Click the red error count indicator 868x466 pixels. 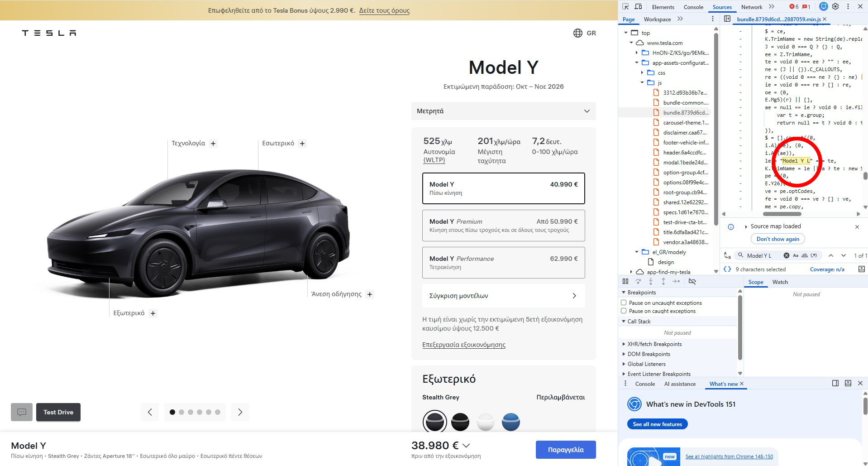click(794, 7)
